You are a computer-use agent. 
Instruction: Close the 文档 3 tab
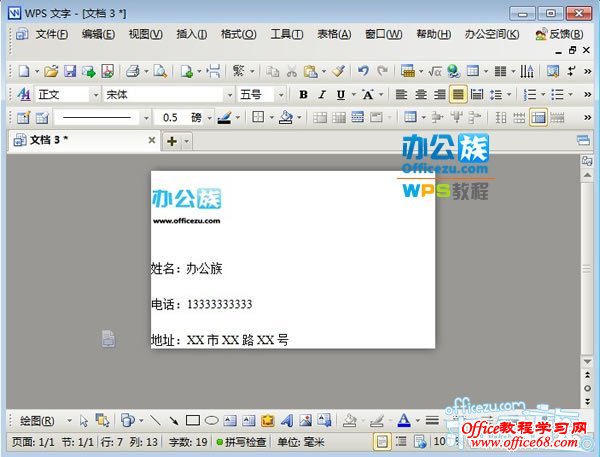pyautogui.click(x=152, y=140)
